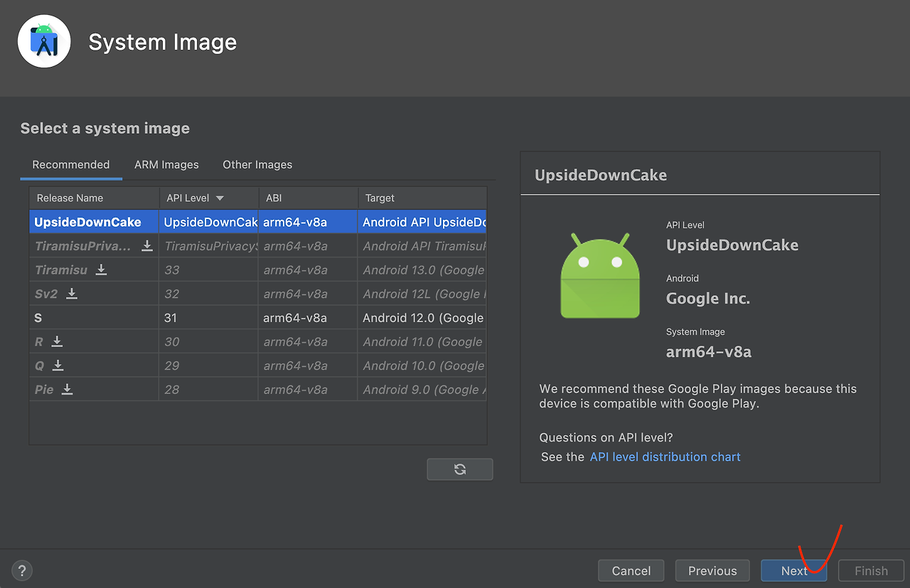Click API level 30 cell
The image size is (910, 588).
[208, 342]
